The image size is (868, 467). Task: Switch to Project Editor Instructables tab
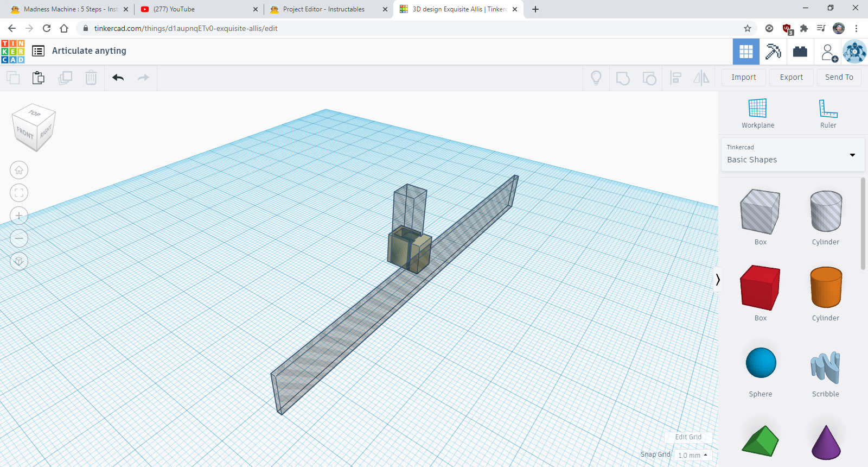pyautogui.click(x=328, y=9)
